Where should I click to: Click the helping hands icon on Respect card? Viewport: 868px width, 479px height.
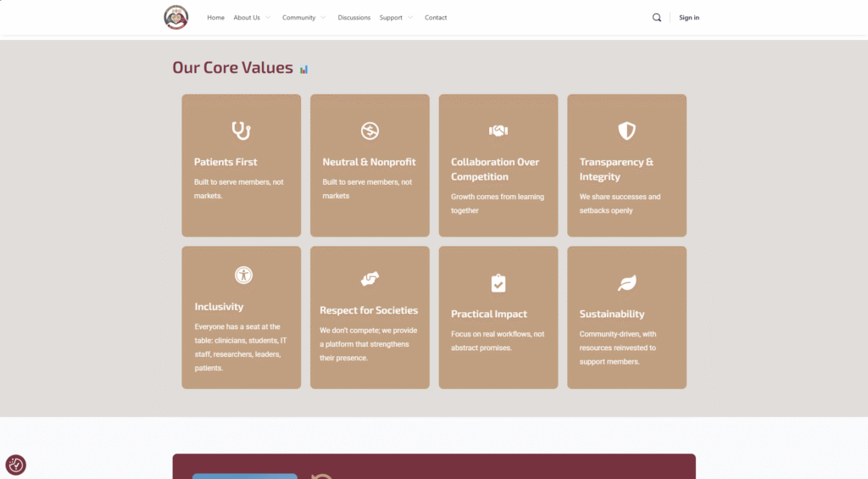coord(370,279)
